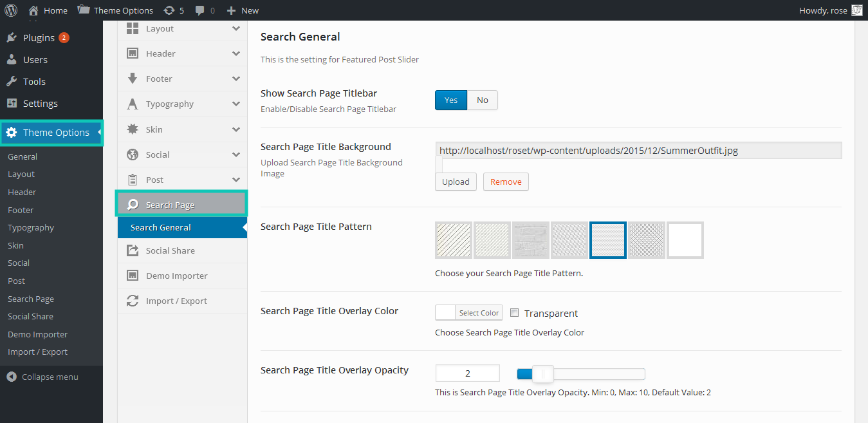Click the Upload button

tap(456, 182)
